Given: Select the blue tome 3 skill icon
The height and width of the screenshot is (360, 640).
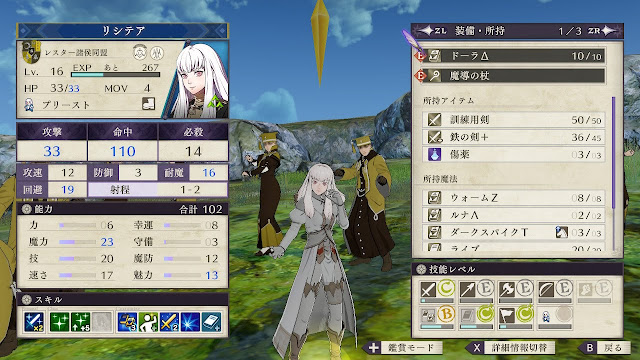Looking at the screenshot, I should coord(127,321).
